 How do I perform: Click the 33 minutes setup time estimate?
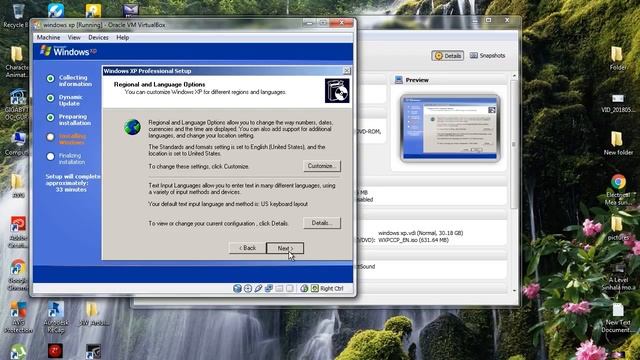click(71, 190)
